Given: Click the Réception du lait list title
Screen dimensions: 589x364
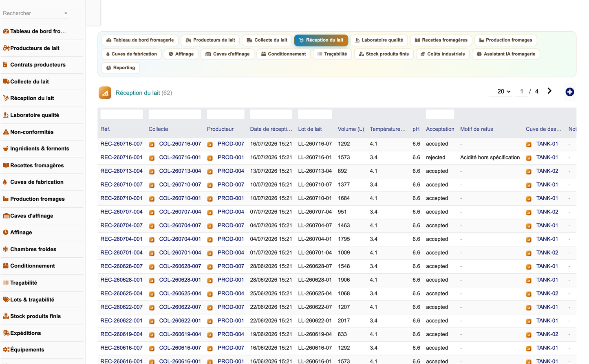Looking at the screenshot, I should (x=138, y=93).
